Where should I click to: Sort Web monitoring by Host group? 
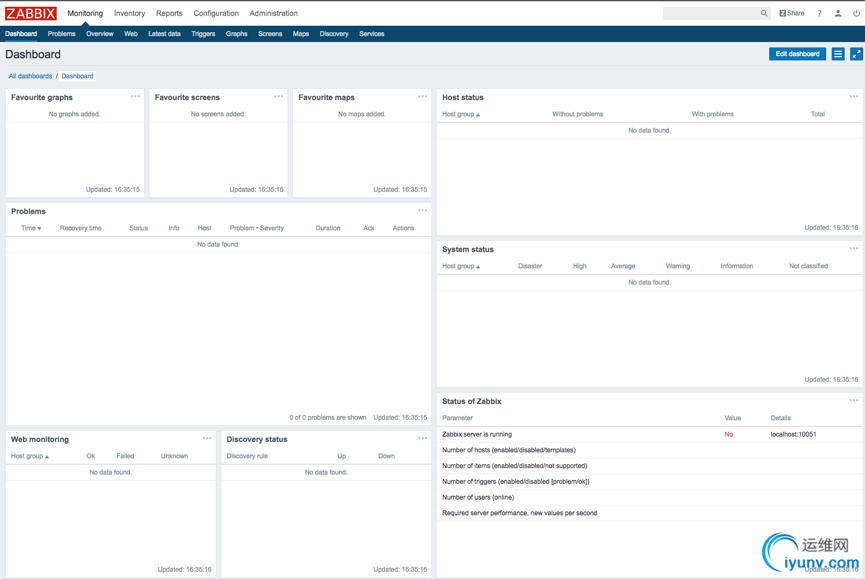tap(30, 456)
